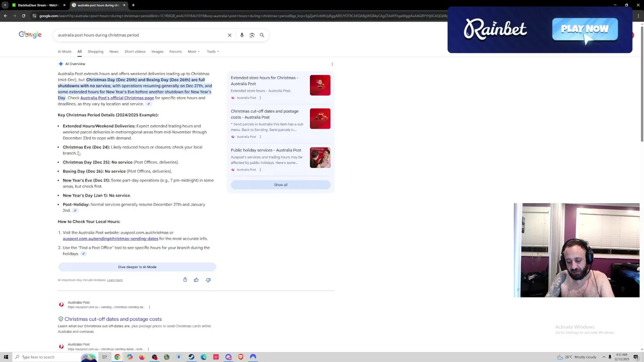The height and width of the screenshot is (362, 644).
Task: Open Microsoft Edge from taskbar
Action: tap(203, 357)
